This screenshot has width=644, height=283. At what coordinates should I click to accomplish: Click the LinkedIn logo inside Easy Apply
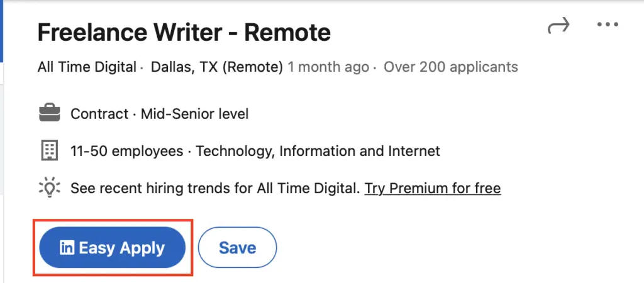66,248
